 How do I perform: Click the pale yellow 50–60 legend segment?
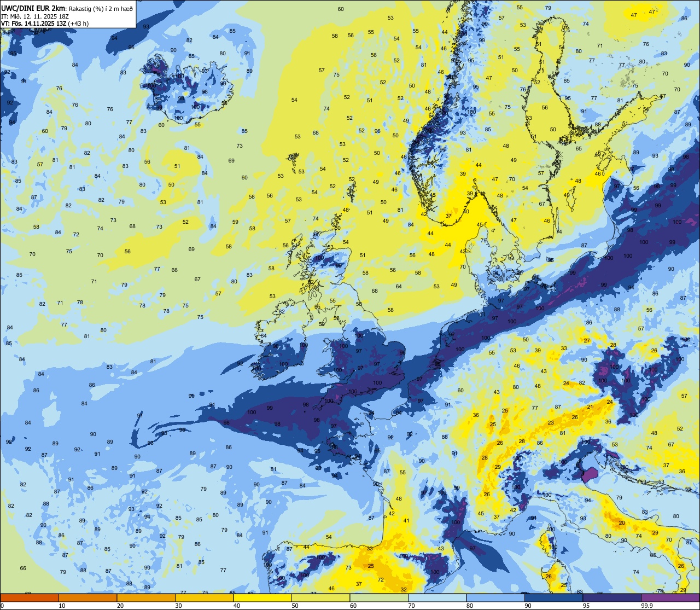pyautogui.click(x=320, y=598)
